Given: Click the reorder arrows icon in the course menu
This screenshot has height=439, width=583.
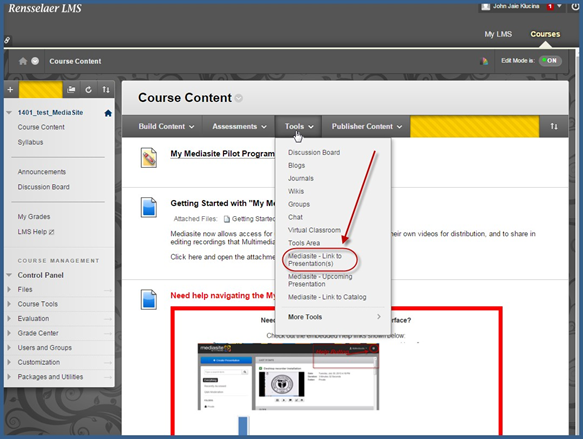Looking at the screenshot, I should click(x=106, y=90).
